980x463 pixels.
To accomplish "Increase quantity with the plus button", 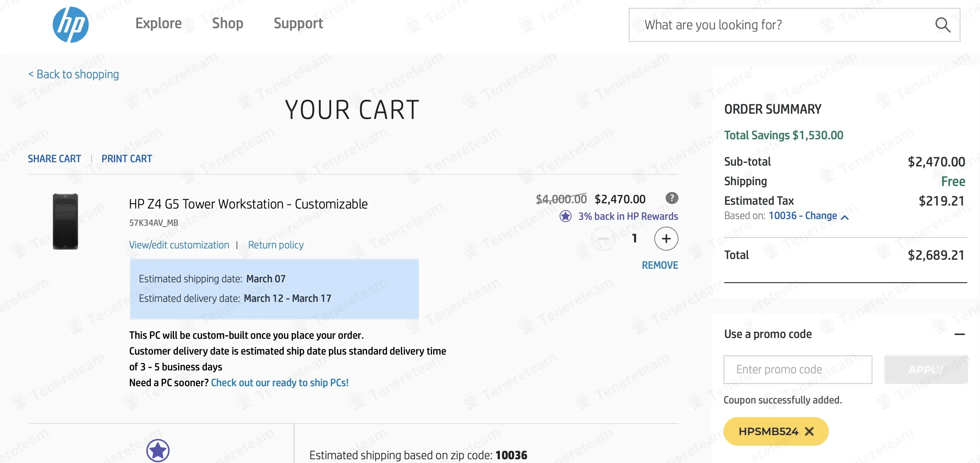I will [x=666, y=239].
